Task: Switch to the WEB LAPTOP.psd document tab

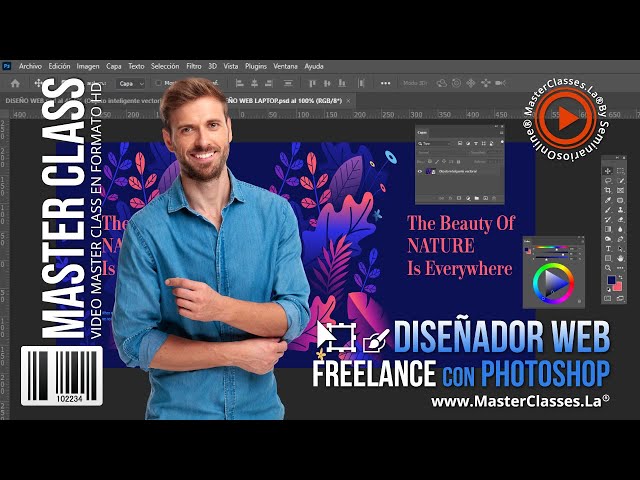Action: (284, 101)
